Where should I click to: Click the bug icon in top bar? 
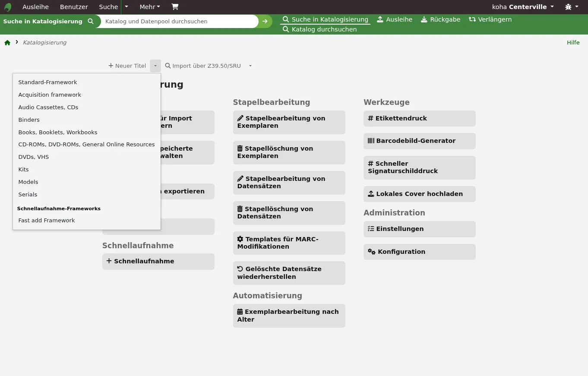click(568, 7)
